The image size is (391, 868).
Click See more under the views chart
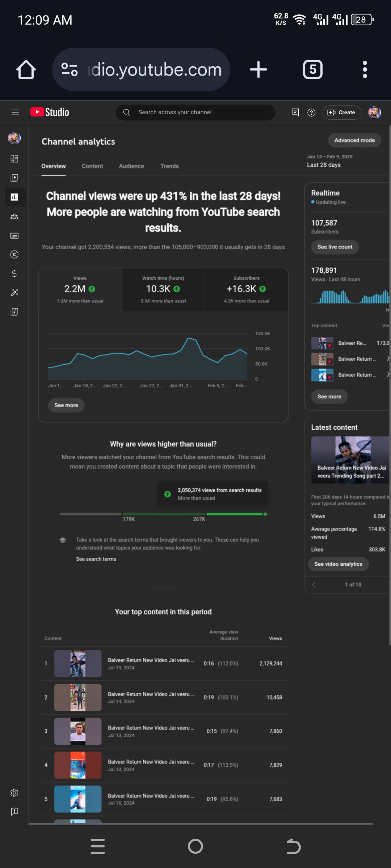[66, 405]
